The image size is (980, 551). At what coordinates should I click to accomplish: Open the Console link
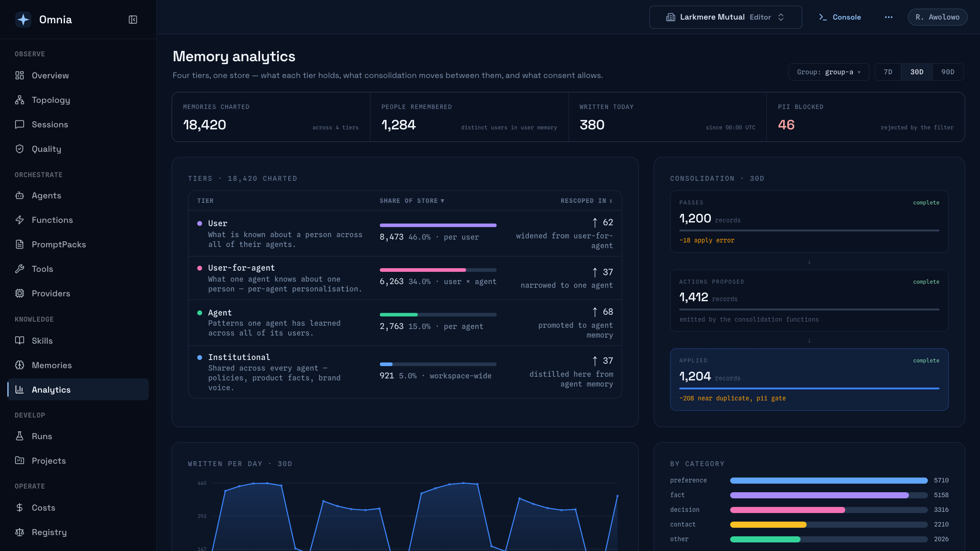click(840, 17)
